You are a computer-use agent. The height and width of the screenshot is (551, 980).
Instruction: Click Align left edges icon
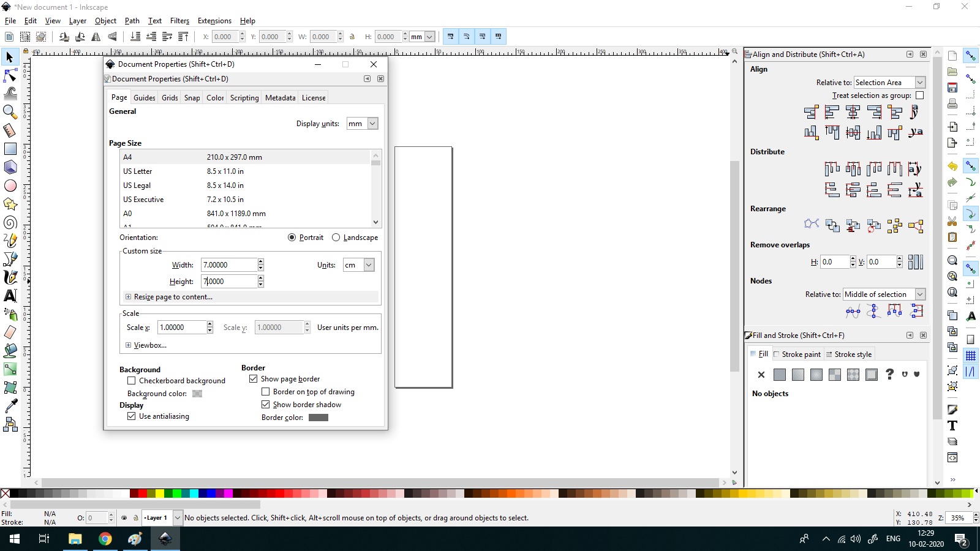[x=832, y=112]
